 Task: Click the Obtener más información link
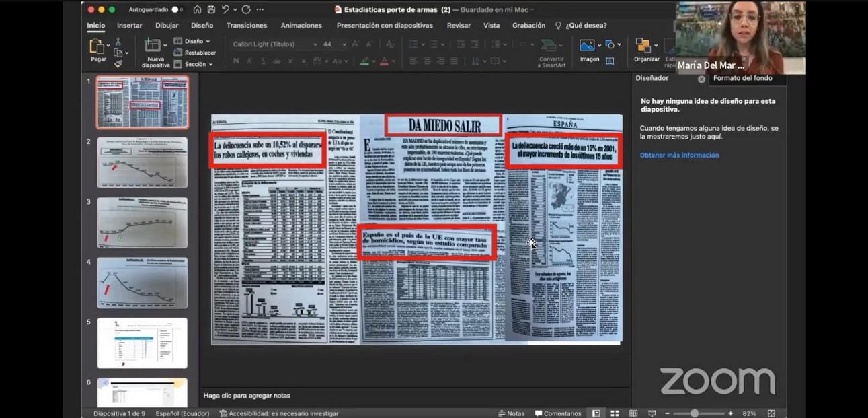679,155
